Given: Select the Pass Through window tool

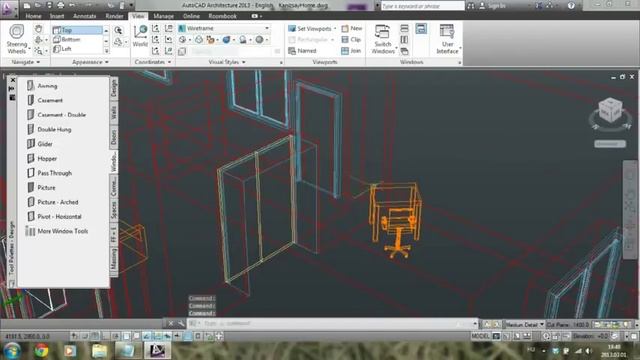Looking at the screenshot, I should (49, 173).
